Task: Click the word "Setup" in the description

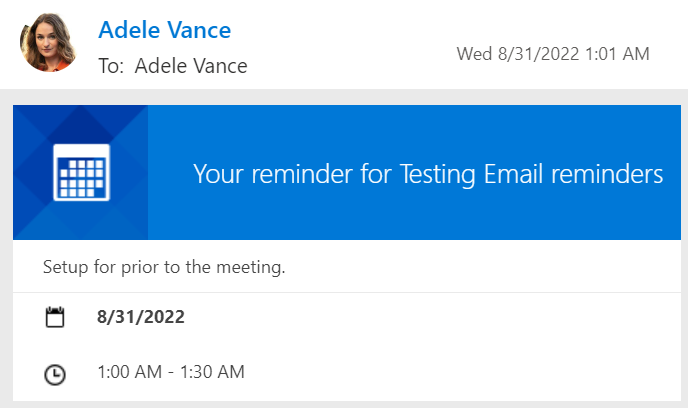Action: pos(65,268)
